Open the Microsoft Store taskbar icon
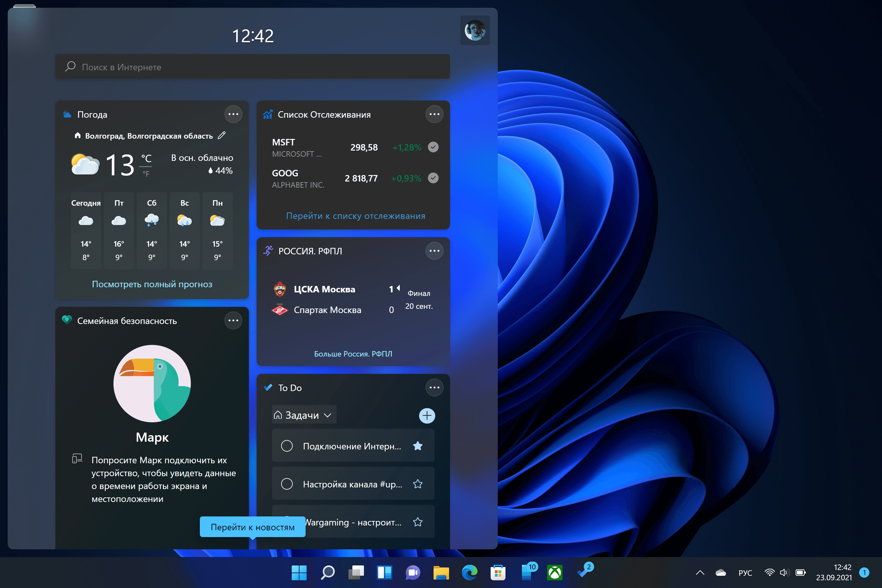Image resolution: width=882 pixels, height=588 pixels. pyautogui.click(x=498, y=573)
